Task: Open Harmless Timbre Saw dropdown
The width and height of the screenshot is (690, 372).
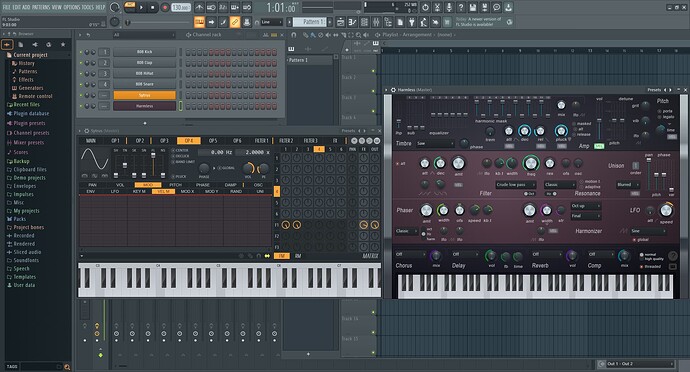Action: pyautogui.click(x=435, y=143)
